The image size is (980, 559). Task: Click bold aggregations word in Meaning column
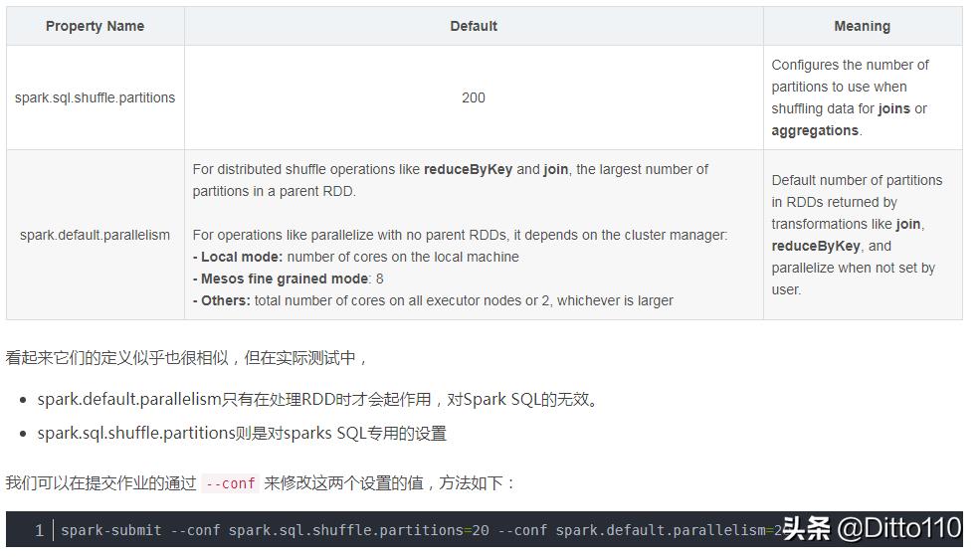click(x=815, y=130)
